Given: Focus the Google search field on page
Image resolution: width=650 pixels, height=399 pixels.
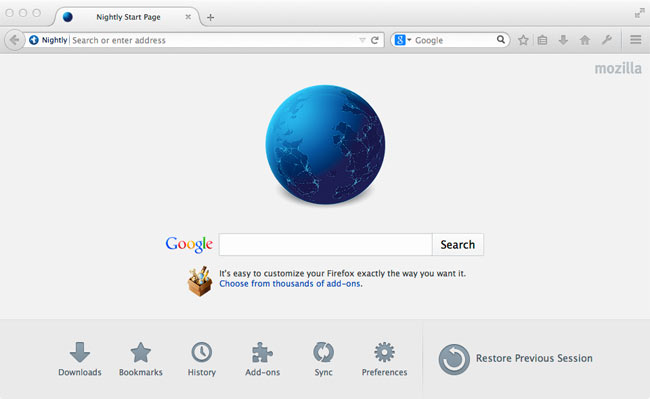Looking at the screenshot, I should click(325, 244).
